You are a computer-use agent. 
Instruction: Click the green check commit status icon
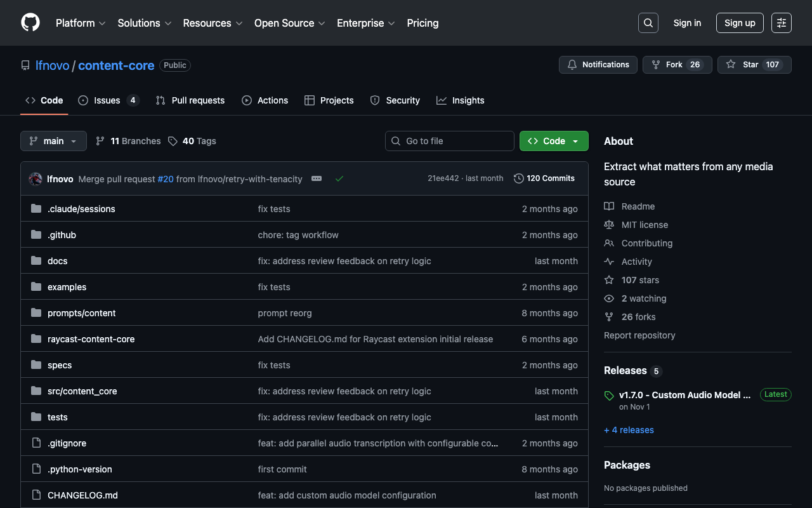(339, 179)
